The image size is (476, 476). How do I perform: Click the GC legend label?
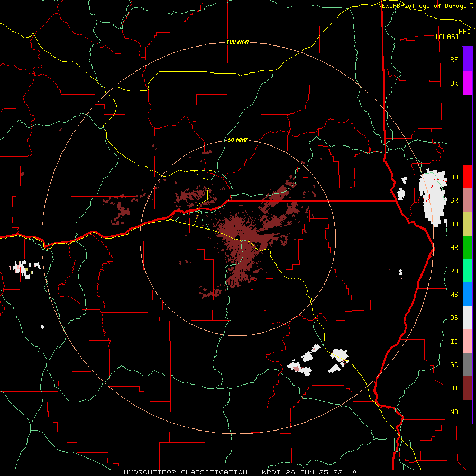454,365
